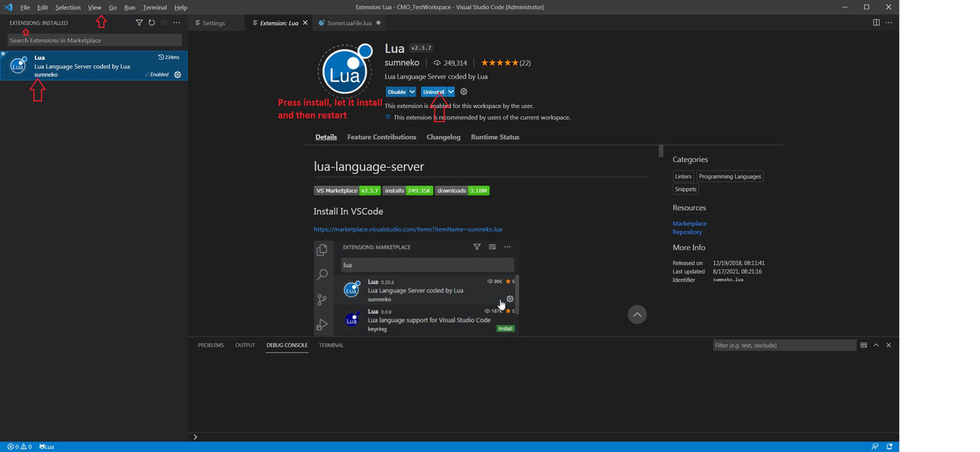Click the README scrollbar thumb
The image size is (980, 452).
(x=661, y=152)
